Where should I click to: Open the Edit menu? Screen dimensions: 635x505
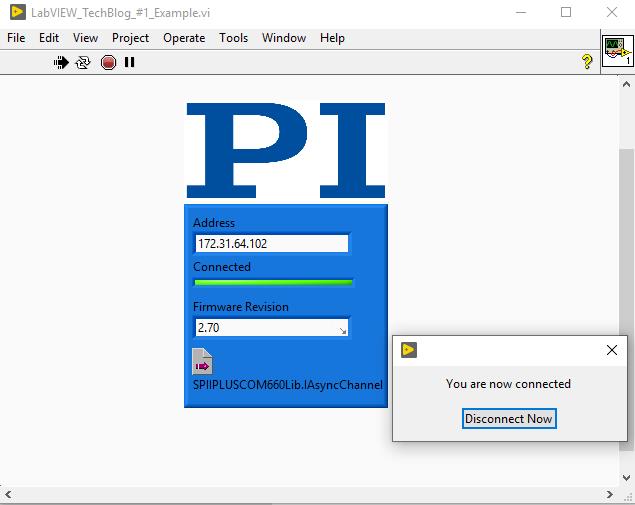(49, 38)
